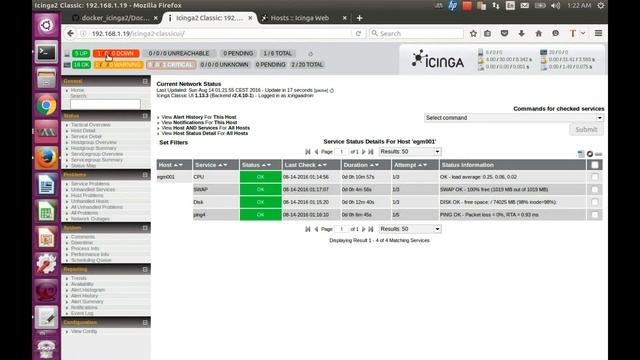Sort Service column descending arrow
The image size is (640, 360).
(x=225, y=165)
